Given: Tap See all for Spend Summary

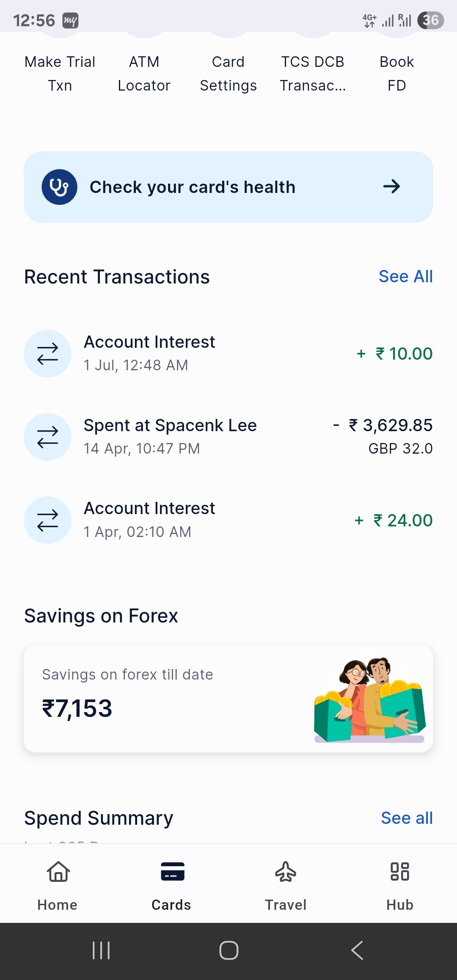Looking at the screenshot, I should click(x=406, y=818).
